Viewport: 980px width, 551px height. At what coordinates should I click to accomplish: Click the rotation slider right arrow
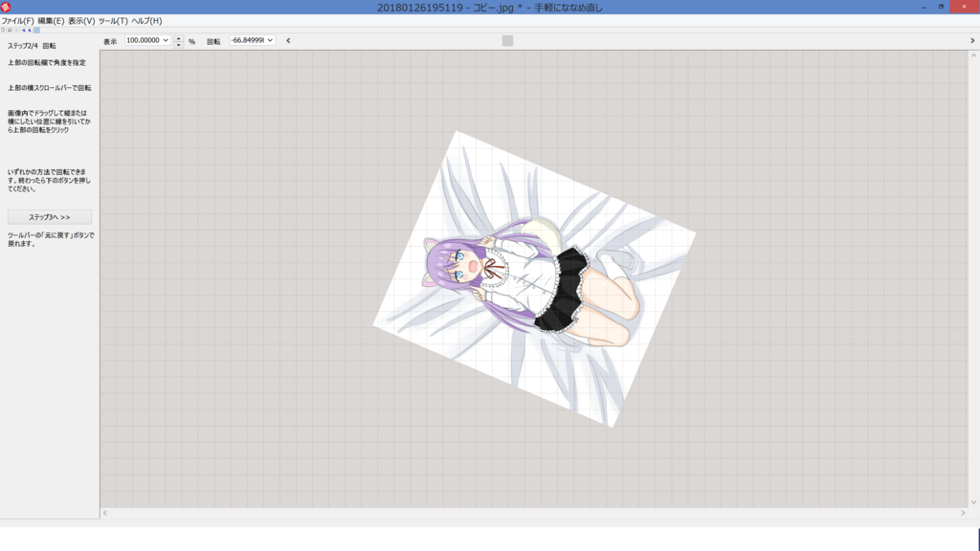pos(972,40)
